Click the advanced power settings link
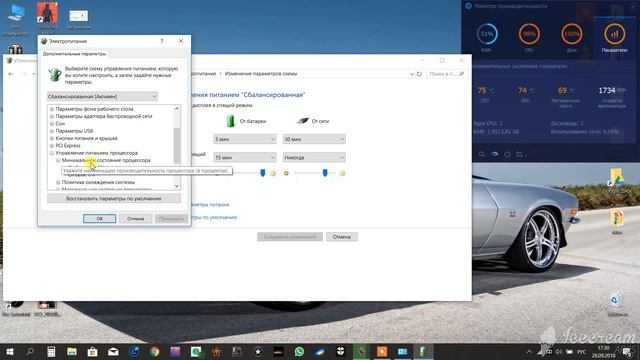 [210, 204]
